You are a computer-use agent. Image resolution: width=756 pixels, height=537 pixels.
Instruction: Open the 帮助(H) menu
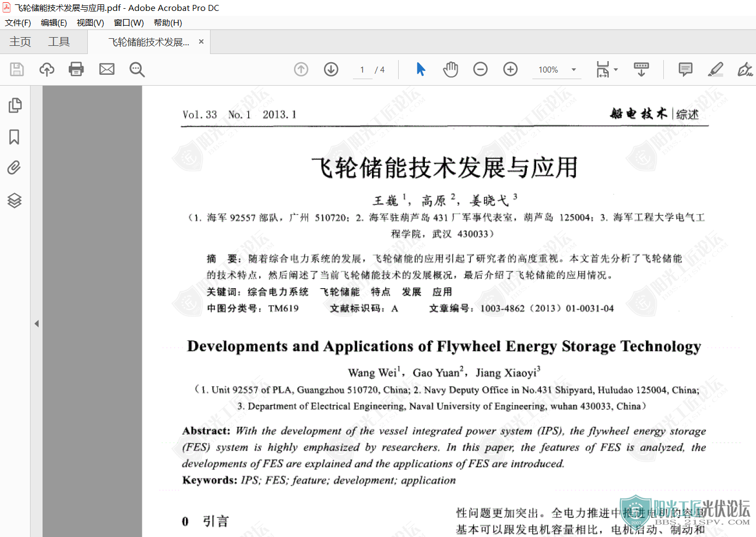(x=168, y=22)
